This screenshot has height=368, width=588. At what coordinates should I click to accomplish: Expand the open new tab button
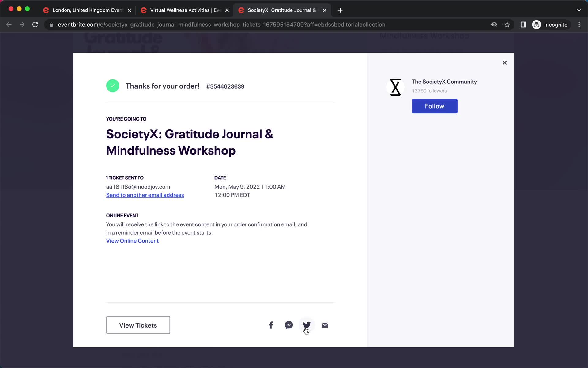(340, 10)
